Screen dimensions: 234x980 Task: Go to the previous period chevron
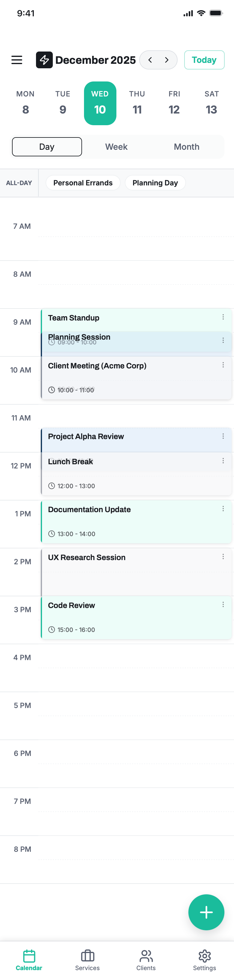150,60
